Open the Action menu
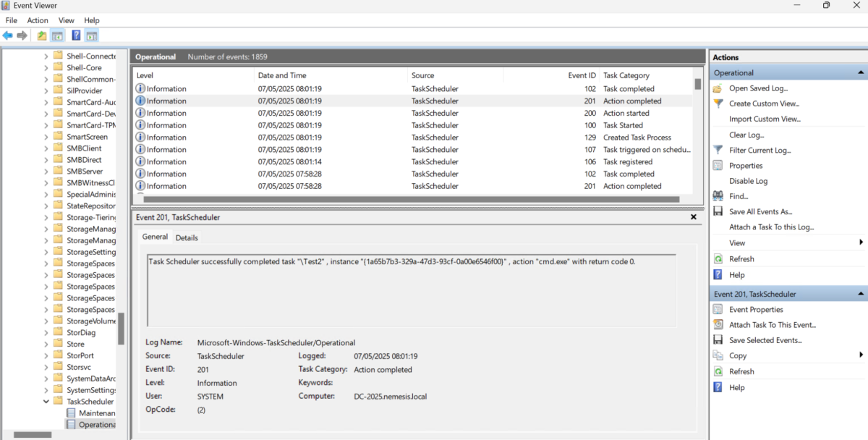The width and height of the screenshot is (868, 440). (x=37, y=20)
